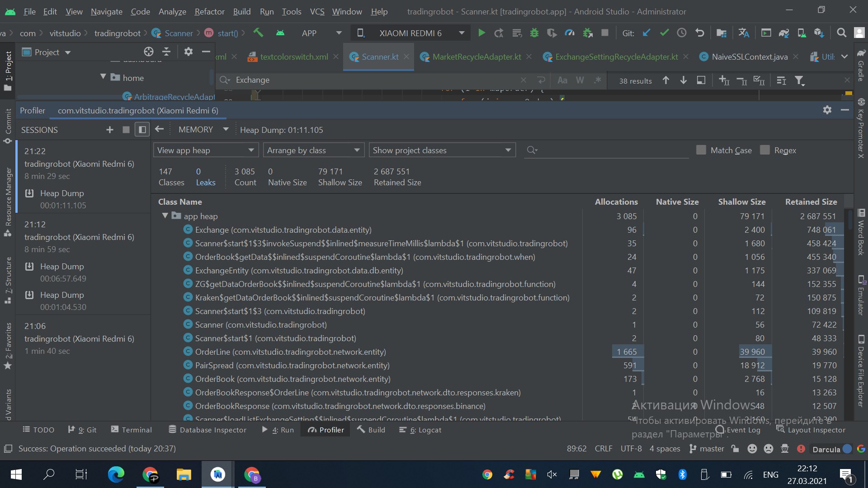Click the Debug app bug icon
Viewport: 868px width, 488px height.
click(534, 33)
